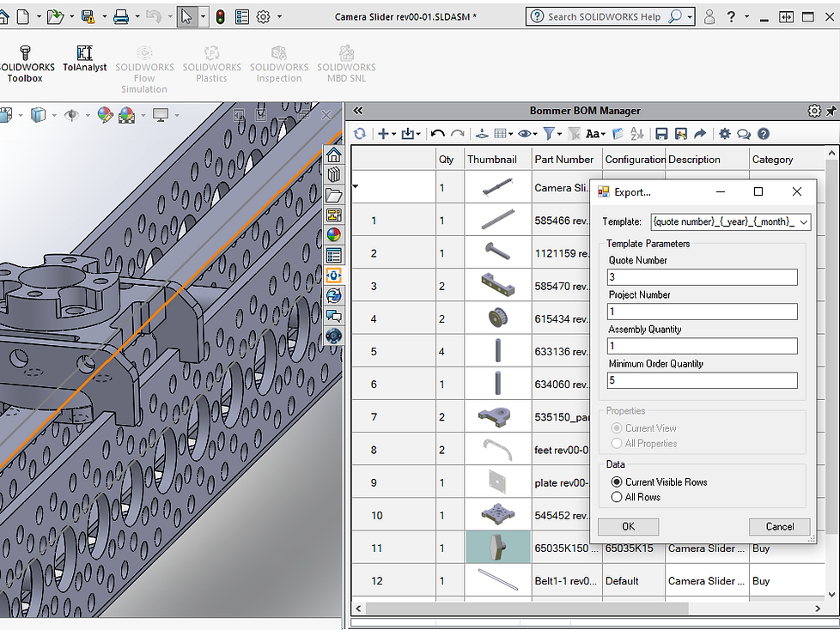The width and height of the screenshot is (840, 630).
Task: Edit the Minimum Order Quantity field
Action: (x=702, y=380)
